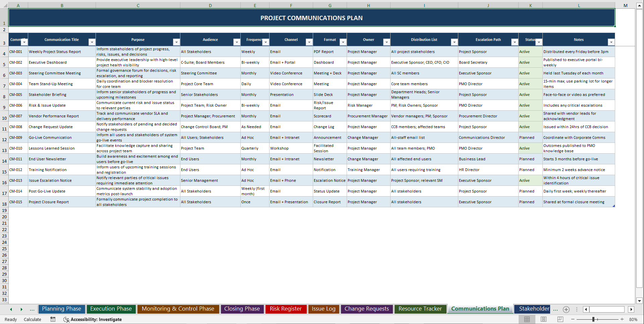Click the macro recording status icon
The width and height of the screenshot is (644, 324).
pos(53,319)
